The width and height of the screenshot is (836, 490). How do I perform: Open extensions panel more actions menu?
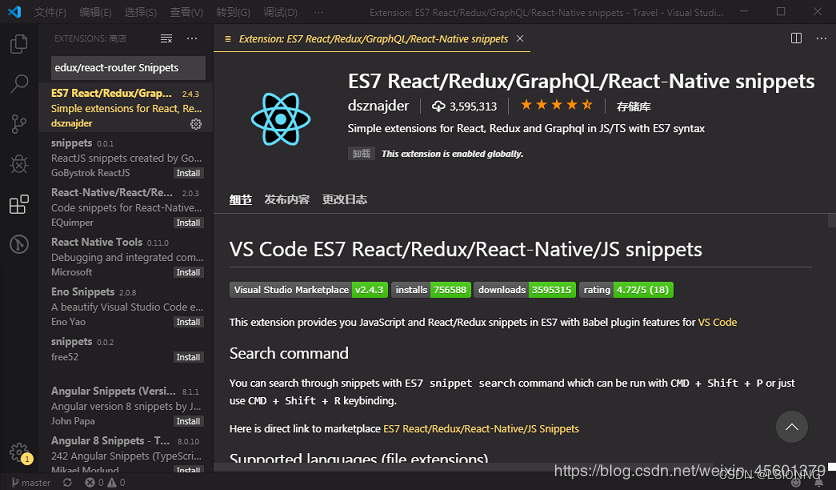tap(192, 38)
